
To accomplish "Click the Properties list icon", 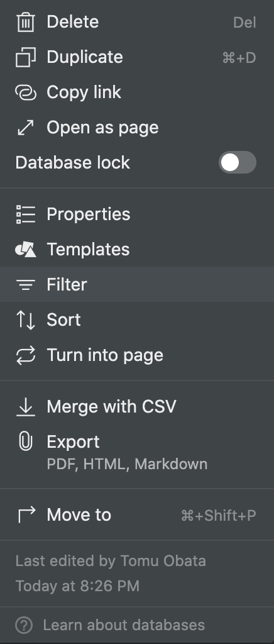I will tap(25, 214).
